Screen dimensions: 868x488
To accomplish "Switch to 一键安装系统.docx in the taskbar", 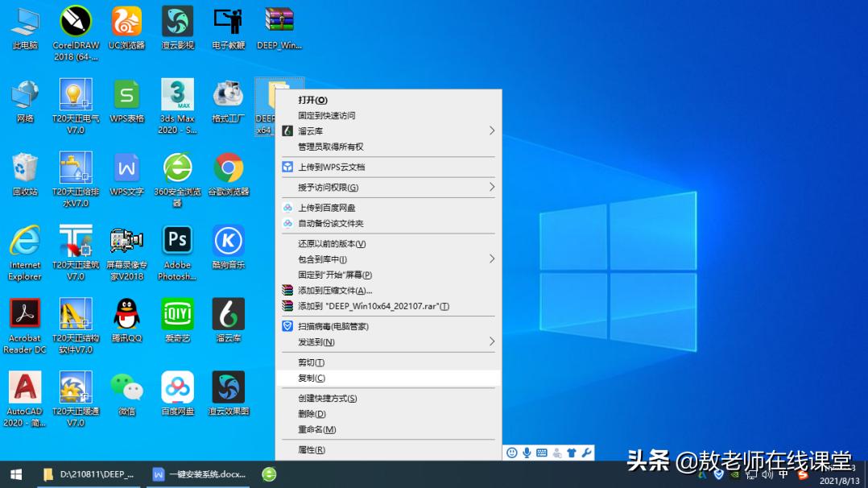I will click(200, 476).
